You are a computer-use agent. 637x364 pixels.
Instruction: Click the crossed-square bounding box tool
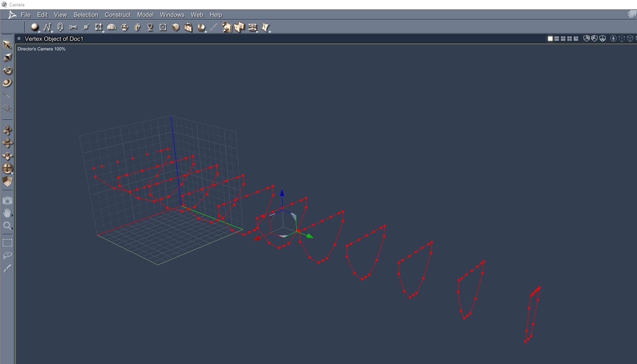(98, 27)
